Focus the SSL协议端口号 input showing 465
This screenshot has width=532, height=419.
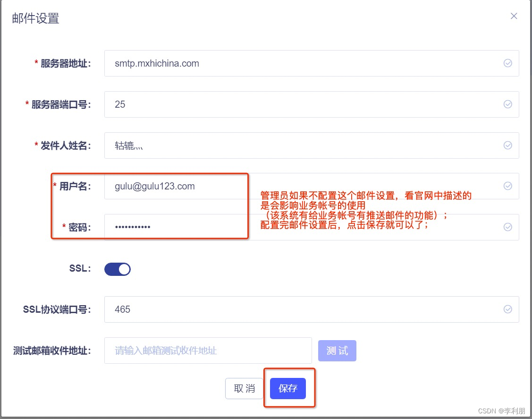point(312,309)
